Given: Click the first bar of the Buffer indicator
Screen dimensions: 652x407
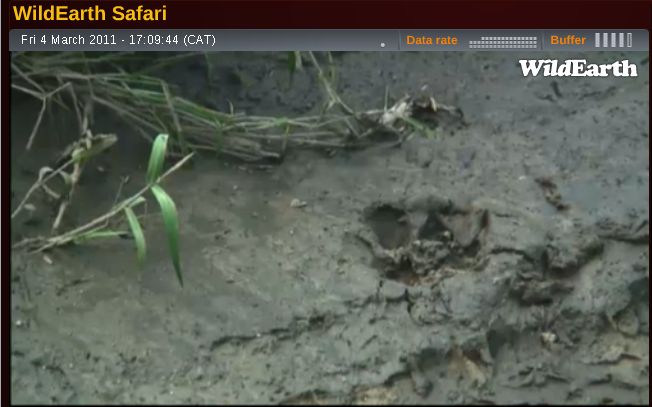Looking at the screenshot, I should click(x=598, y=40).
